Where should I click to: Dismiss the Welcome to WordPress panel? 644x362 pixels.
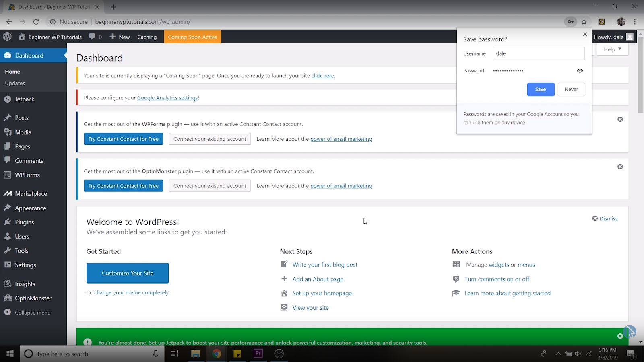click(x=605, y=218)
